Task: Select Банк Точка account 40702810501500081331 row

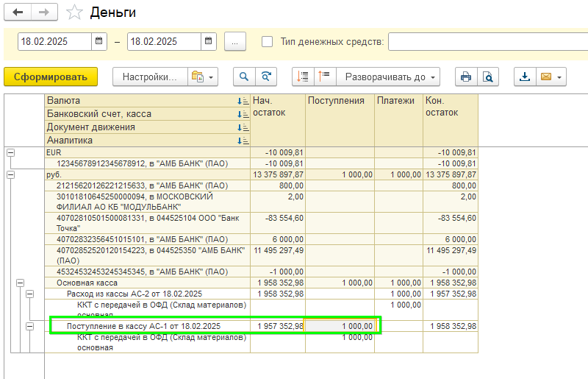Action: click(x=148, y=223)
